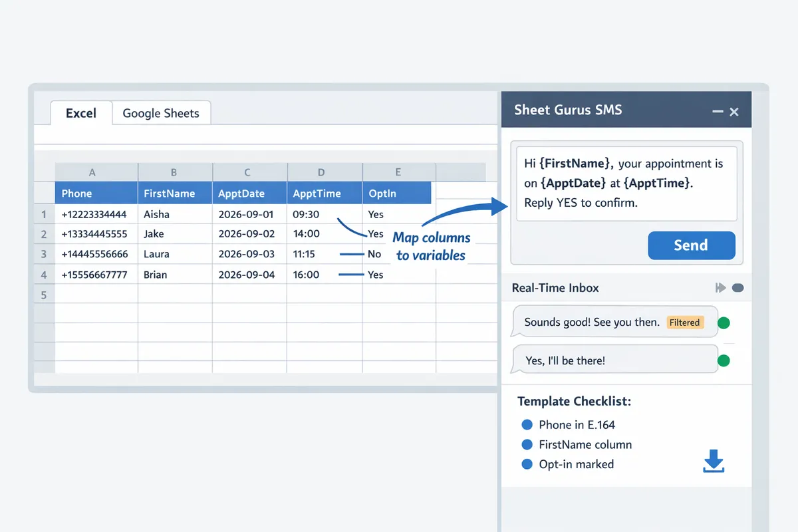Click green status dot beside 'Sounds good' message
This screenshot has height=532, width=798.
click(724, 323)
